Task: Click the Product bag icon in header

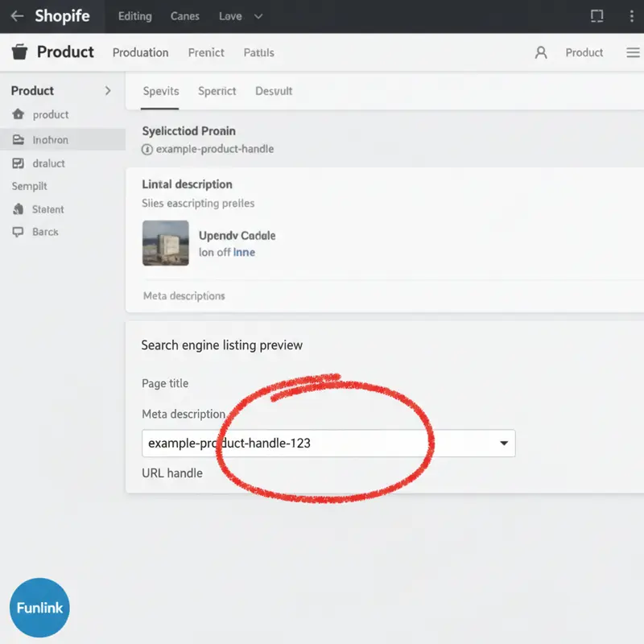Action: [x=19, y=52]
